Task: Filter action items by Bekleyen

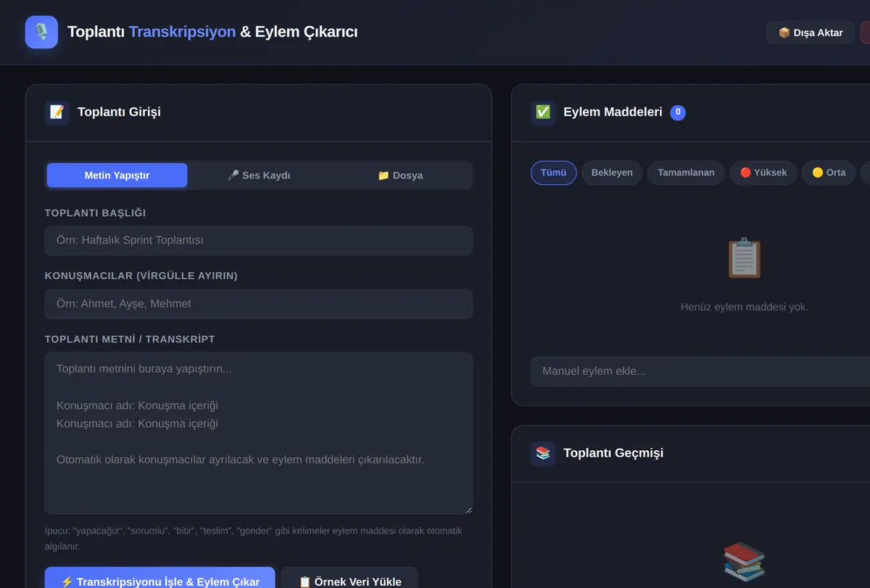Action: click(x=612, y=173)
